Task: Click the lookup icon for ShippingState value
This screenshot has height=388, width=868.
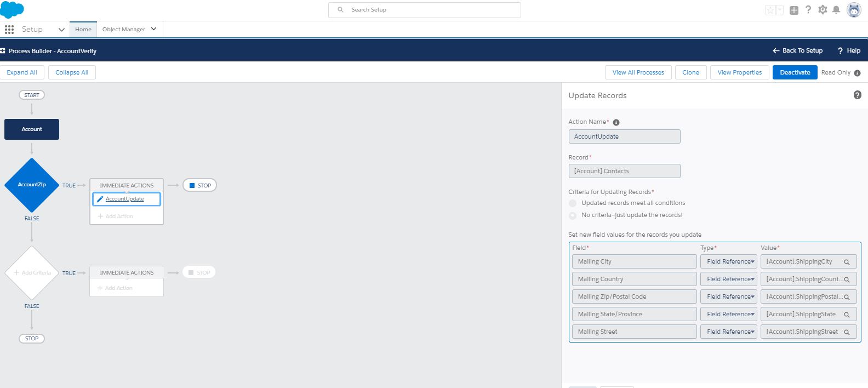Action: [x=847, y=315]
